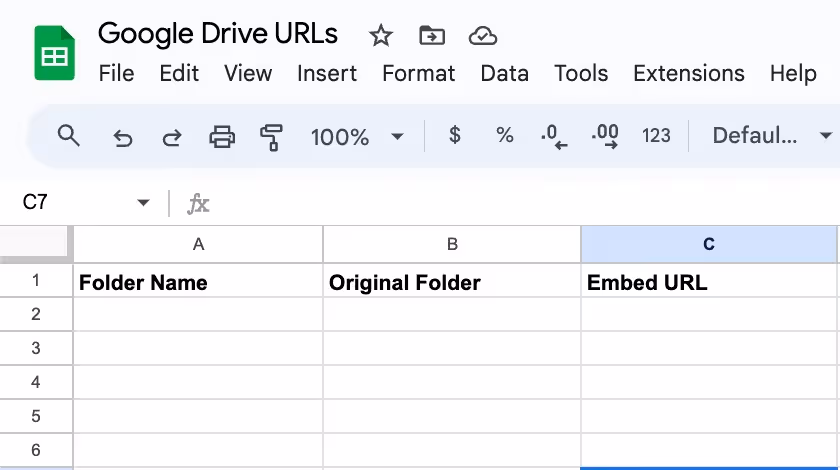Open the Data menu
Image resolution: width=840 pixels, height=470 pixels.
[504, 73]
